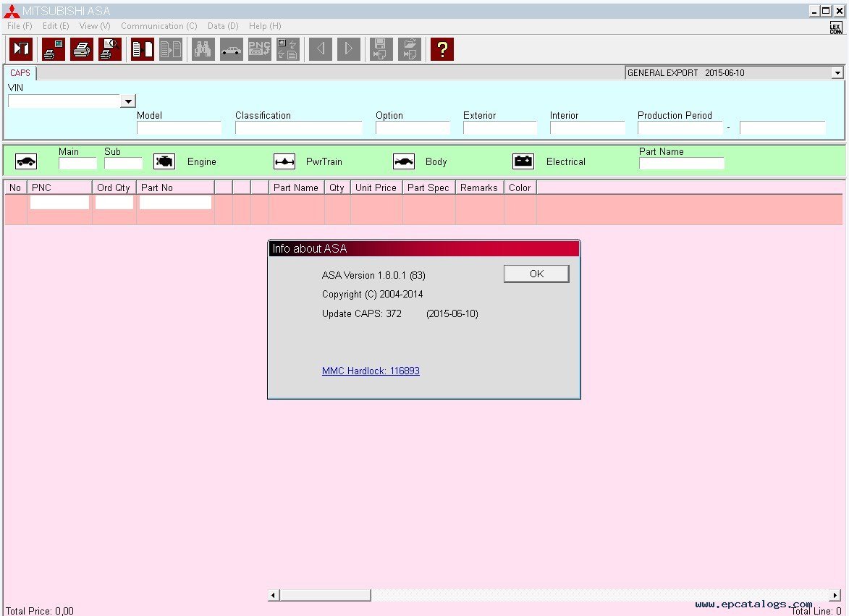Select the CAPS tab
This screenshot has width=849, height=616.
20,73
